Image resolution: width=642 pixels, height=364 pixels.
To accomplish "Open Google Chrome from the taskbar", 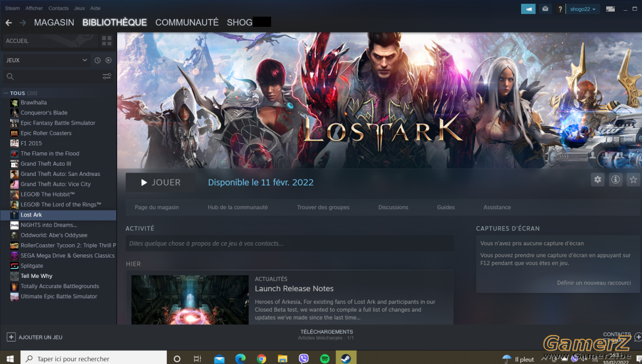I will tap(261, 359).
